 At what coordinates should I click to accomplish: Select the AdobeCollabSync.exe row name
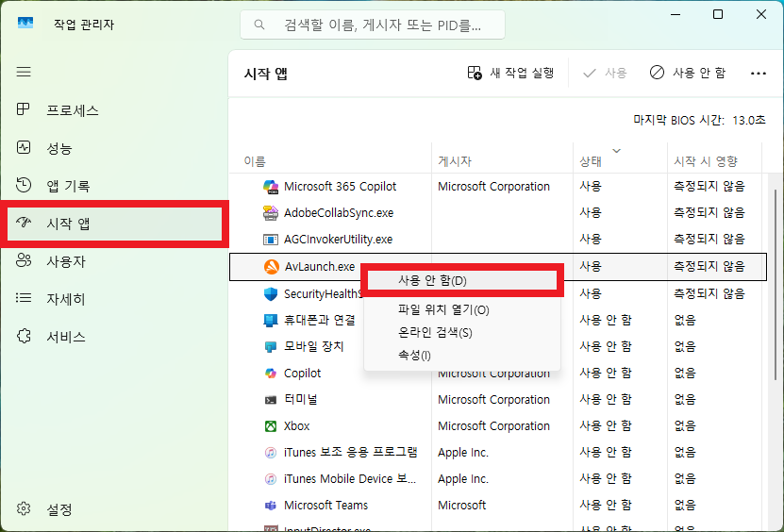tap(339, 213)
